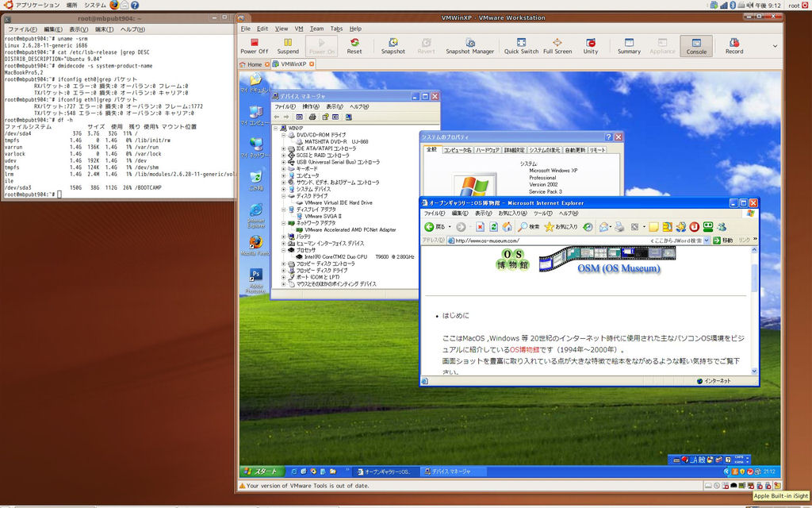This screenshot has width=812, height=508.
Task: Collapse the DVD/CD-ROM ドライブ node
Action: coord(283,135)
